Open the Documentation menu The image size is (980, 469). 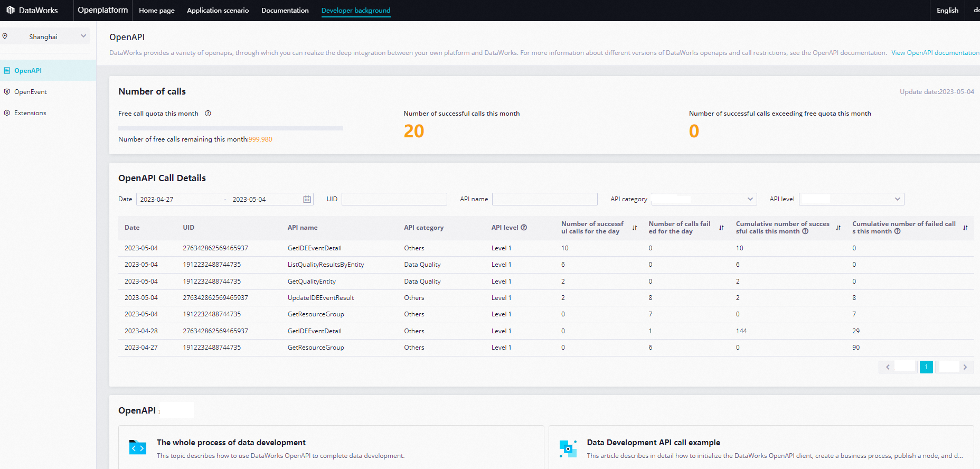[x=285, y=10]
